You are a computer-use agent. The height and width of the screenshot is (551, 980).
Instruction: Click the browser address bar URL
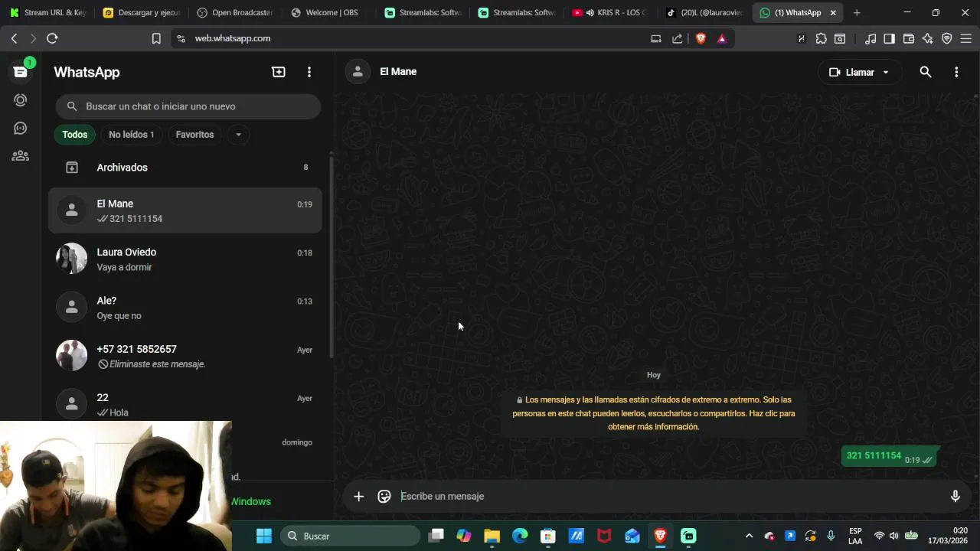(x=233, y=38)
